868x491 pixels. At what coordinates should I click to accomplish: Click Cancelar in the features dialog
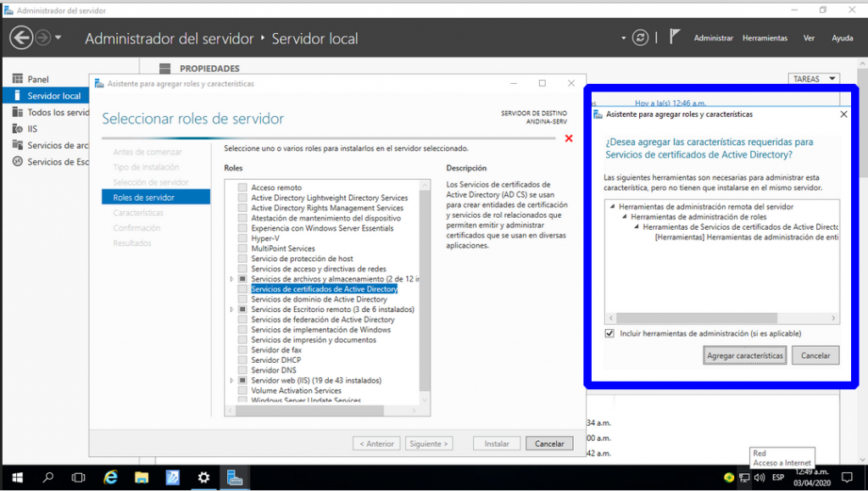pyautogui.click(x=815, y=355)
